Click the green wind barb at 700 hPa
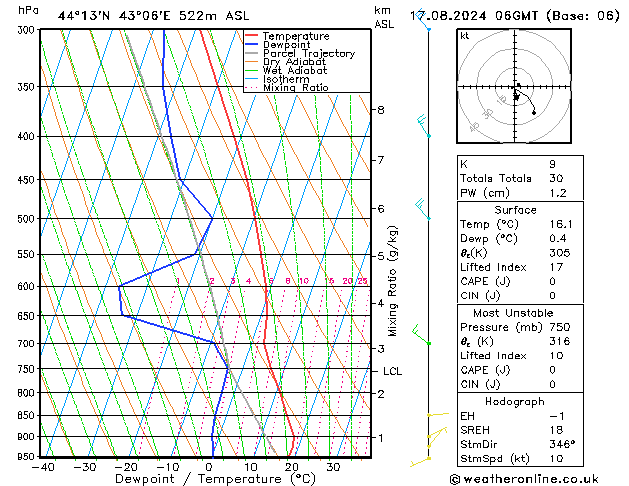This screenshot has width=629, height=486. pos(421,334)
